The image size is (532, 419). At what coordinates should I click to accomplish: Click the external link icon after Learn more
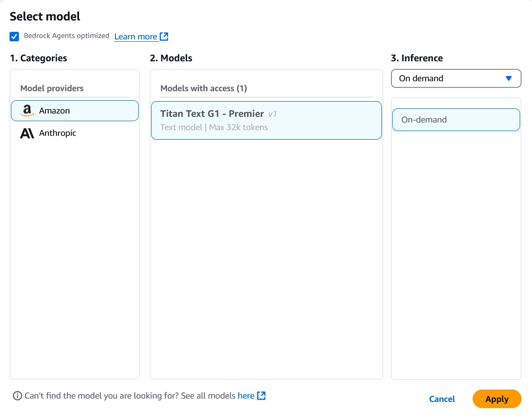pyautogui.click(x=164, y=36)
